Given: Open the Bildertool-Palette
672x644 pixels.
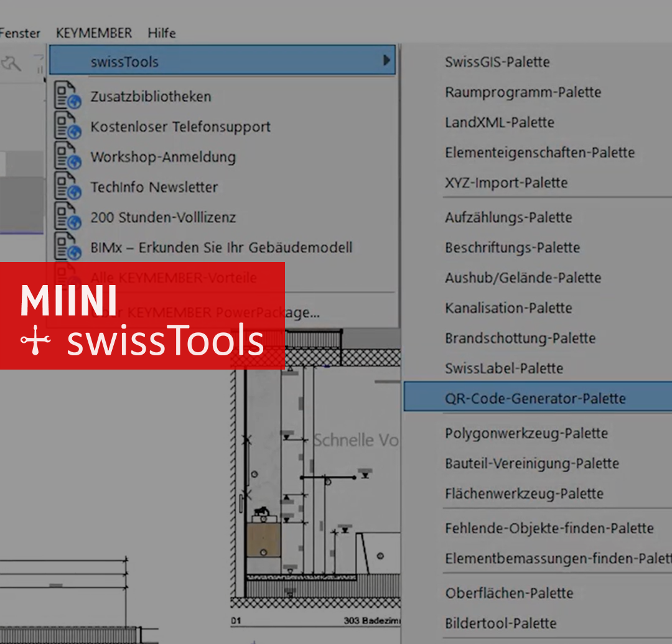Looking at the screenshot, I should [500, 623].
